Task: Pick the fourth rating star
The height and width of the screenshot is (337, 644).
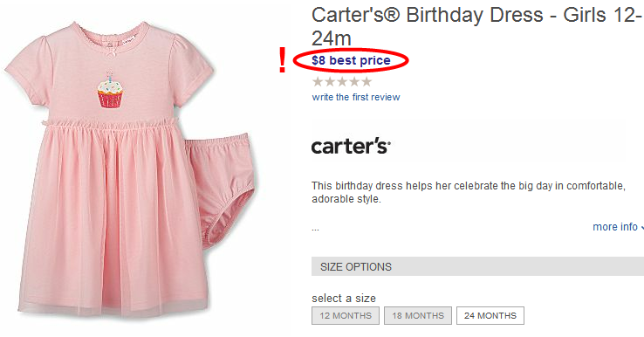Action: 354,82
